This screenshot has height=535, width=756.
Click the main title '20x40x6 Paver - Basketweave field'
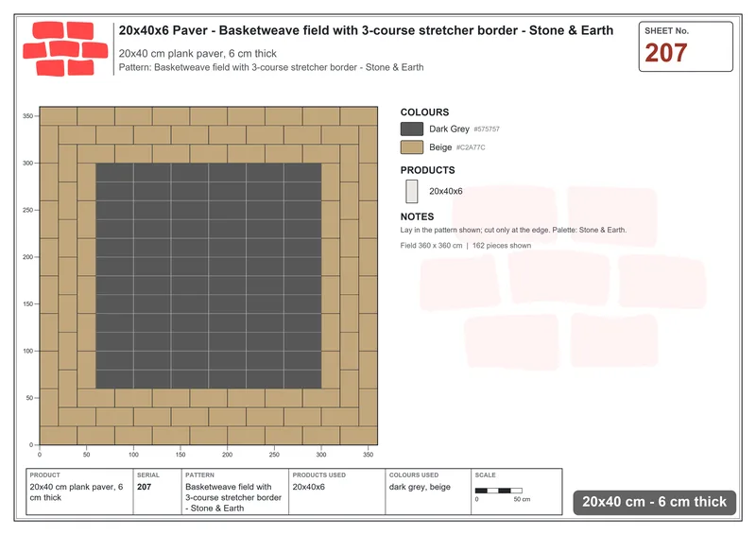coord(366,30)
